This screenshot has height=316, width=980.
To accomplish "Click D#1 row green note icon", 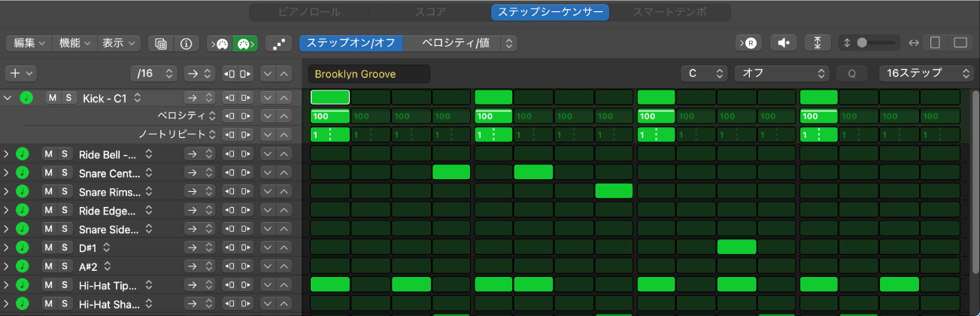I will pyautogui.click(x=22, y=247).
